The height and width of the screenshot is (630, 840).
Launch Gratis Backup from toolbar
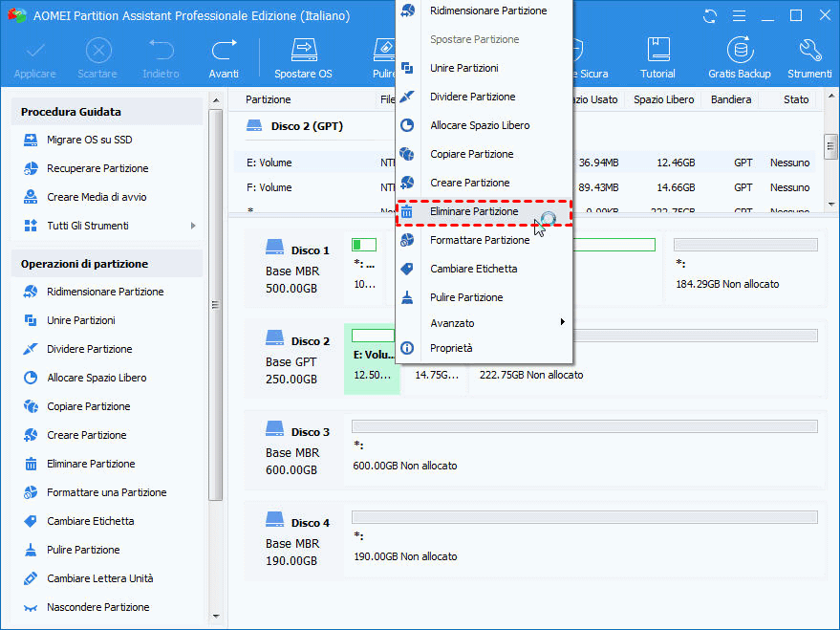coord(740,59)
